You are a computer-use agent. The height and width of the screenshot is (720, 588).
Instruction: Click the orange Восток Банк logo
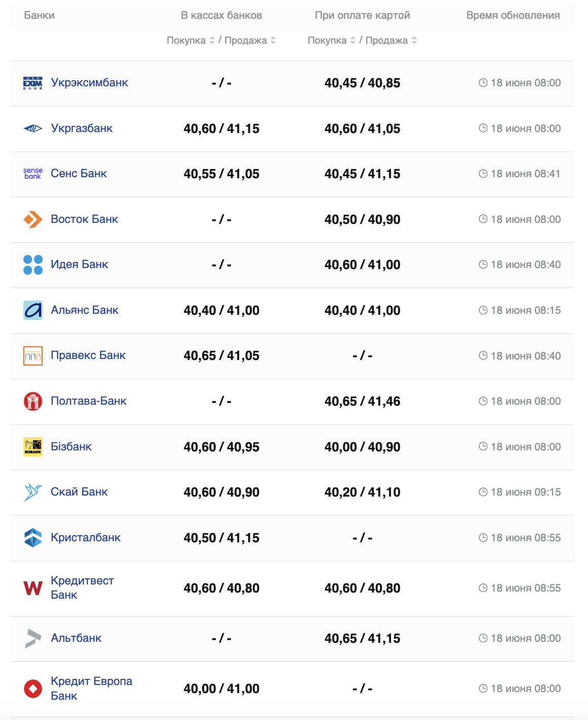33,219
